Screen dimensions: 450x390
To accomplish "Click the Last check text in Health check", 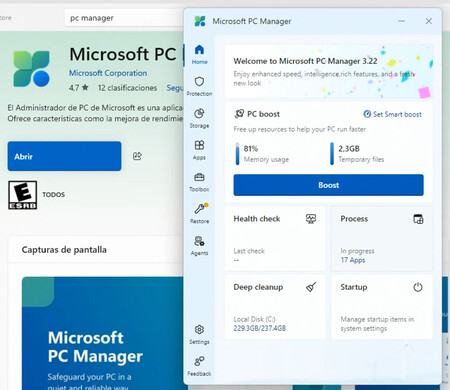I will tap(249, 251).
